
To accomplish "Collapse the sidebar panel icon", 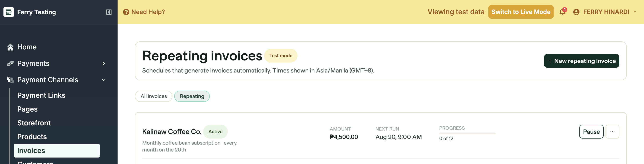I will click(109, 12).
